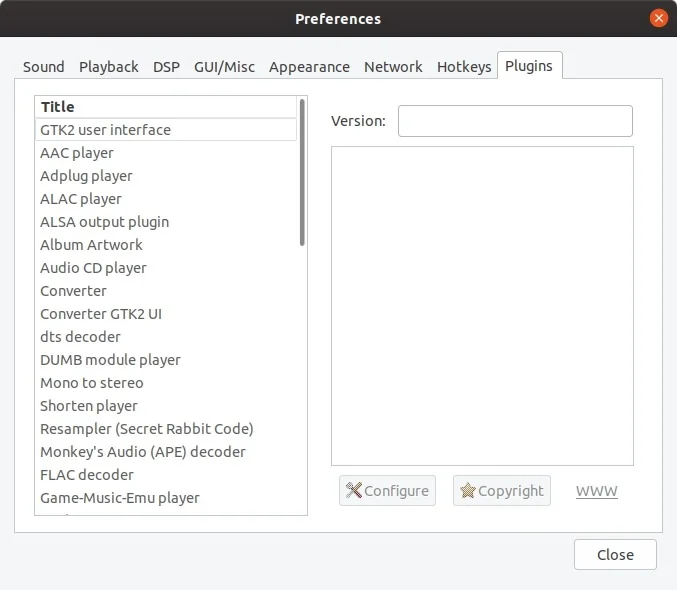
Task: Choose the Album Artwork plugin
Action: point(91,245)
